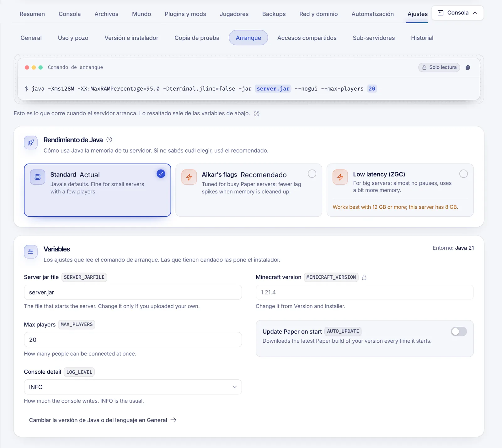Select the Standard Java performance option
The height and width of the screenshot is (448, 502).
pos(98,190)
